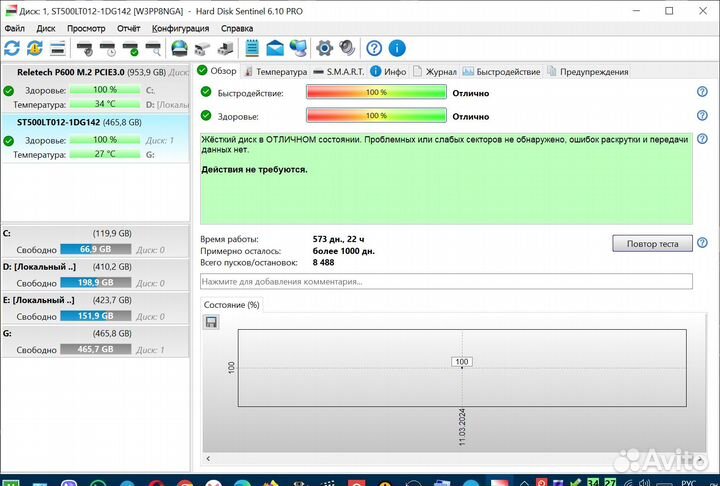Open settings via the gear toolbar icon

click(x=325, y=48)
